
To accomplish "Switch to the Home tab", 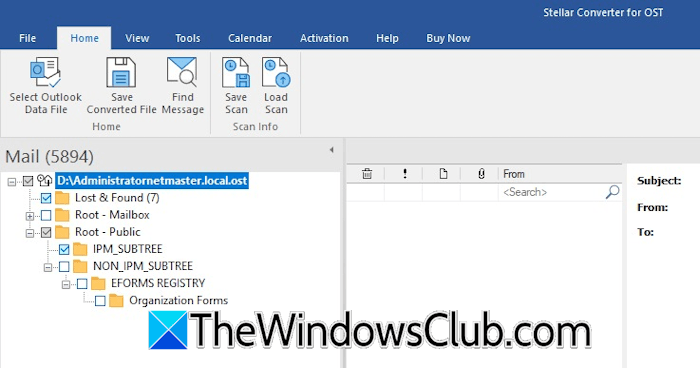I will (84, 38).
